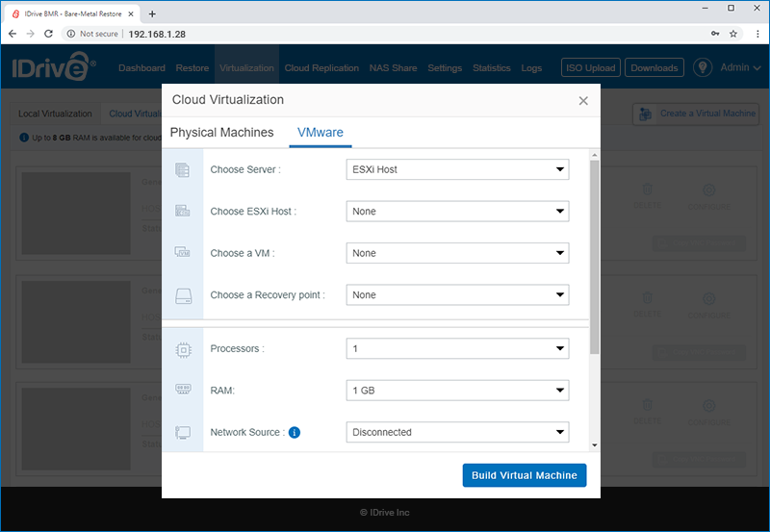This screenshot has height=532, width=770.
Task: Reload the page with the refresh icon
Action: click(48, 34)
